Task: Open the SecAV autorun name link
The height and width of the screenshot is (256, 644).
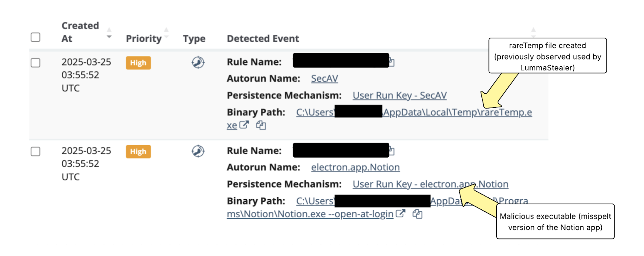Action: [x=324, y=79]
